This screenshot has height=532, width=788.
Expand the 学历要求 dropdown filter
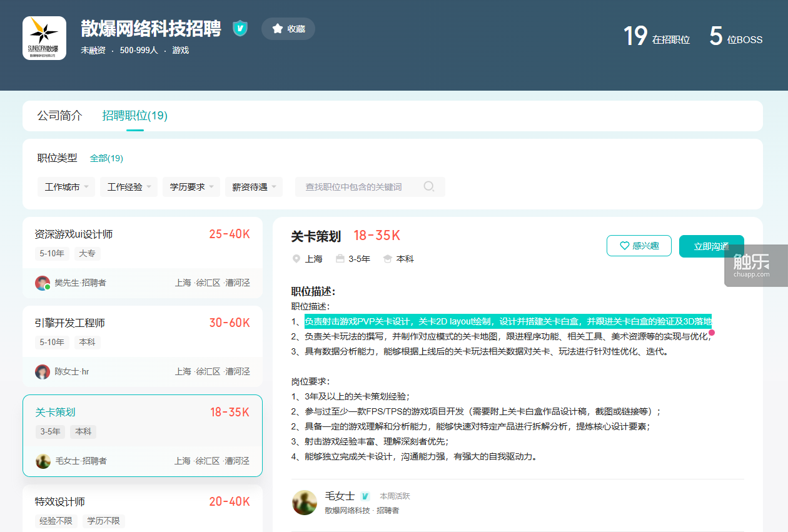191,187
